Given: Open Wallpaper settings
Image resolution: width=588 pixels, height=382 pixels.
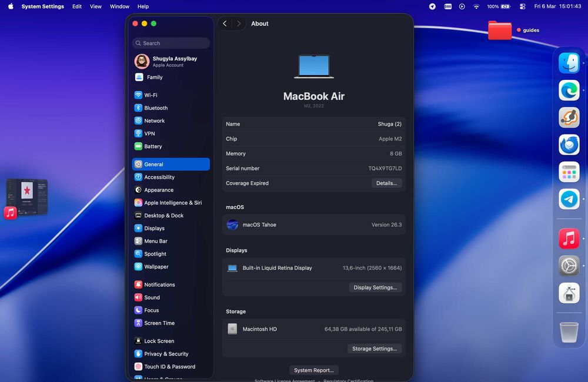Looking at the screenshot, I should tap(171, 267).
